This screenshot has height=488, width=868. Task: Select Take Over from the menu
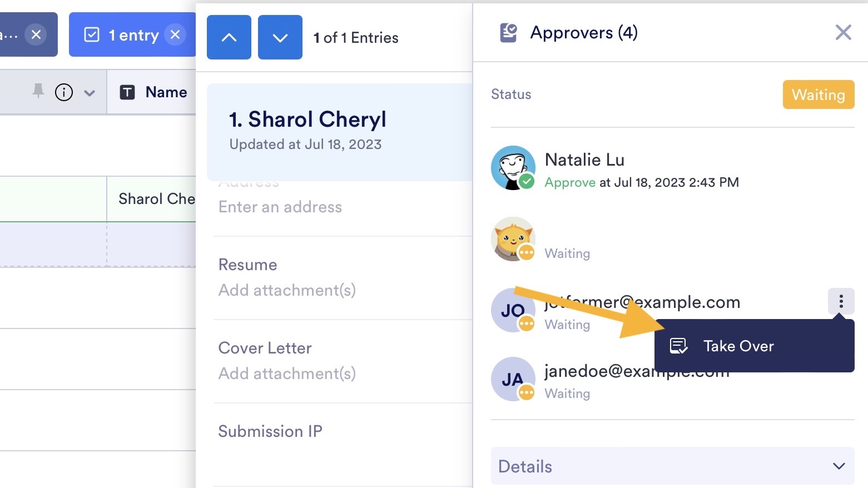click(738, 346)
